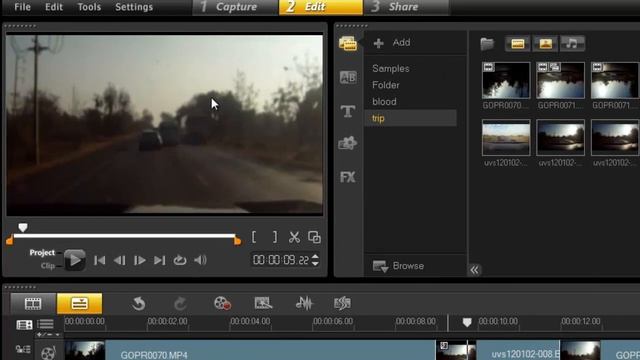Click the preview timecode field

coord(281,260)
